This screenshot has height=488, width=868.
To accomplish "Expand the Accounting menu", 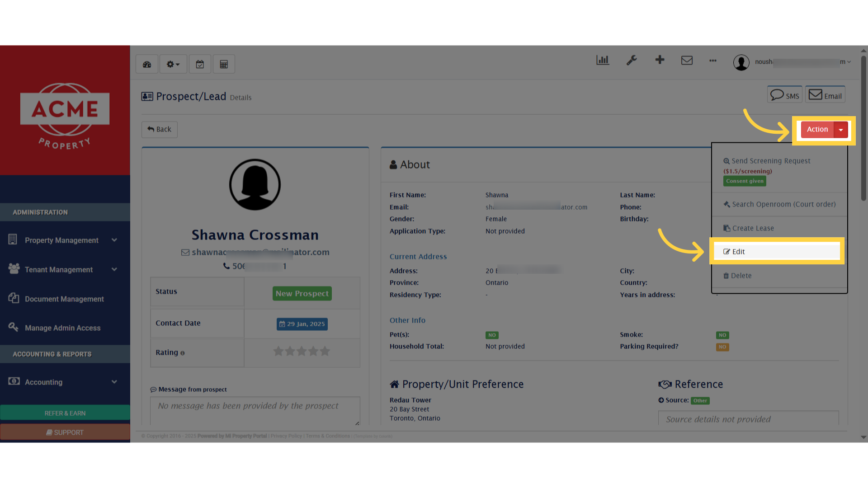I will pyautogui.click(x=65, y=382).
